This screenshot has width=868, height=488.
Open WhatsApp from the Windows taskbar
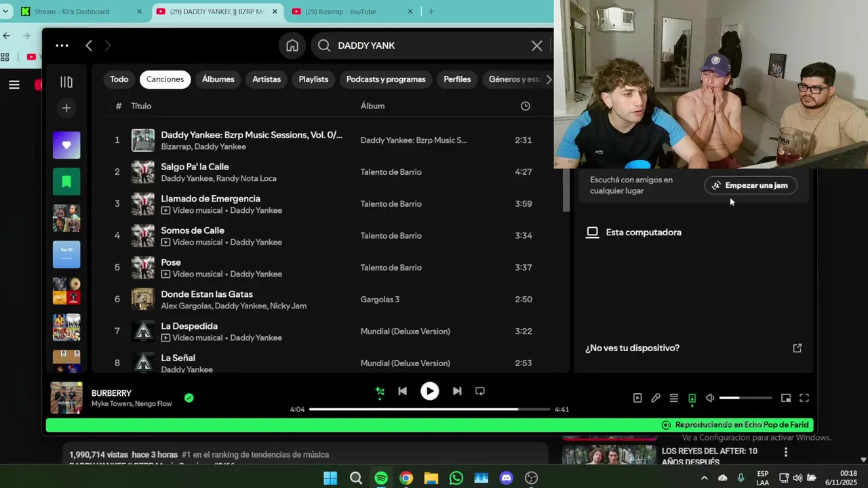pos(456,478)
